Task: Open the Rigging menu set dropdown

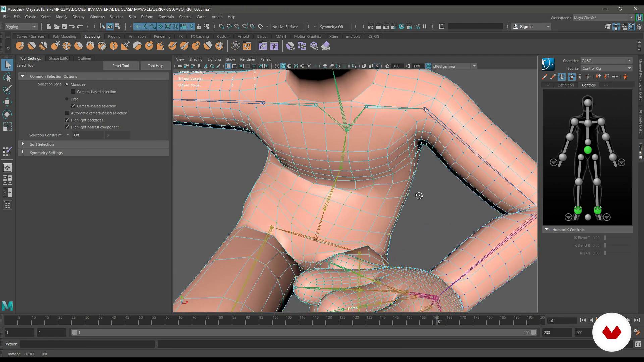Action: click(x=21, y=27)
